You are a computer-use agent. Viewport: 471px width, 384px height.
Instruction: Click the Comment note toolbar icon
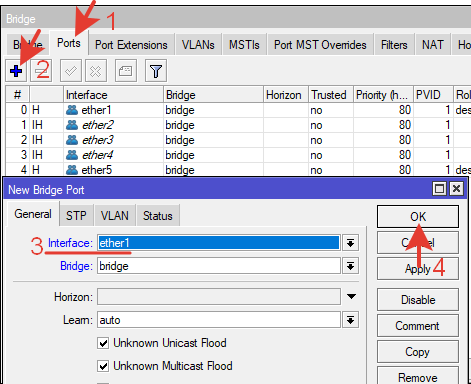(126, 70)
